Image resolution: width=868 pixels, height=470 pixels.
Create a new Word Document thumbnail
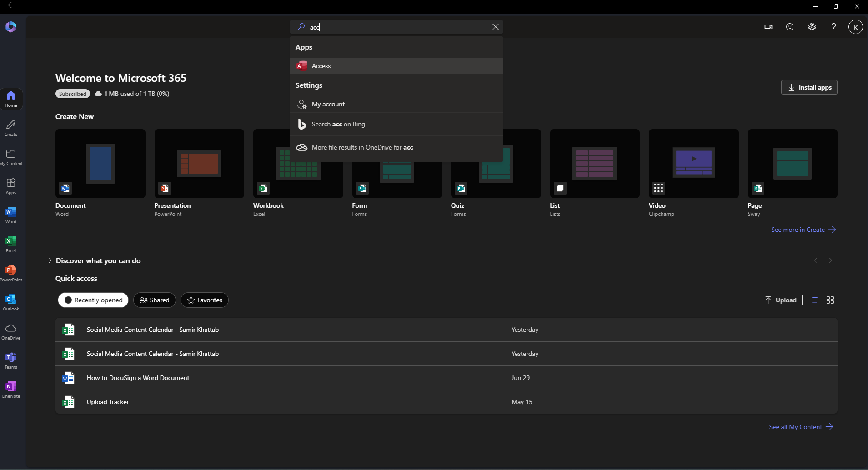100,164
